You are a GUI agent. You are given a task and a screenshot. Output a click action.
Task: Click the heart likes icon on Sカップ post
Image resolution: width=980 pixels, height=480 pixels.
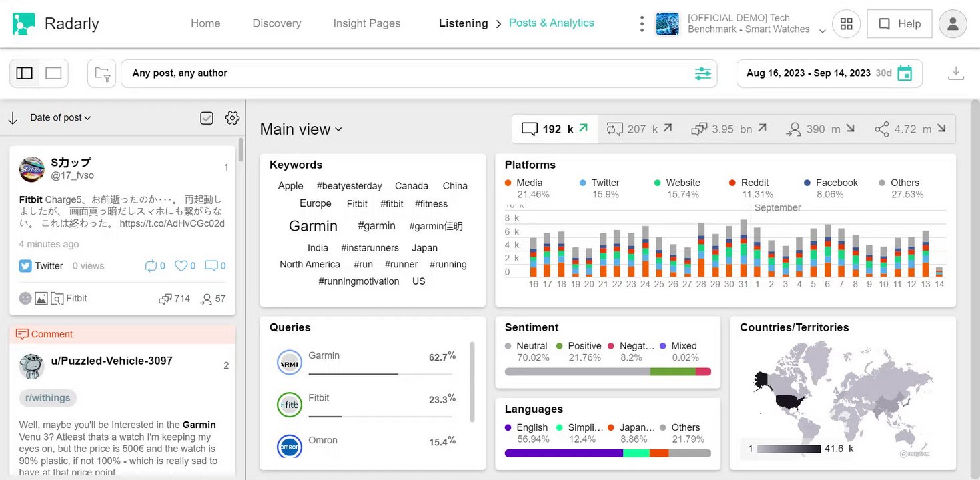click(x=181, y=265)
